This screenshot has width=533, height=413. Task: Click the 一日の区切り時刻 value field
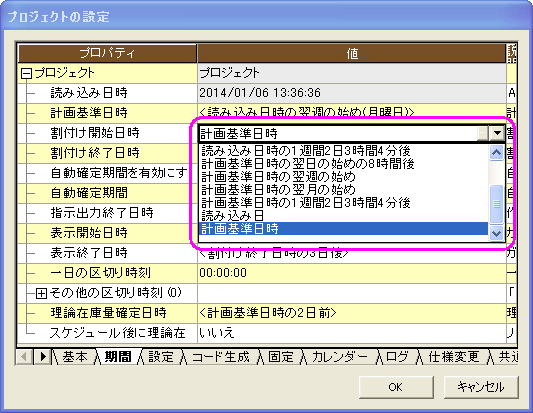(x=352, y=273)
